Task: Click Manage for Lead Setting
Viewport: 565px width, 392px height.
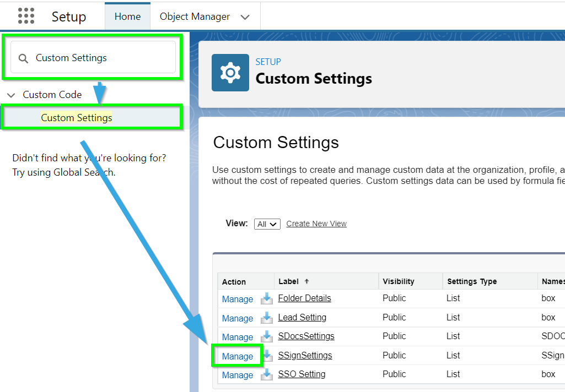Action: coord(238,318)
